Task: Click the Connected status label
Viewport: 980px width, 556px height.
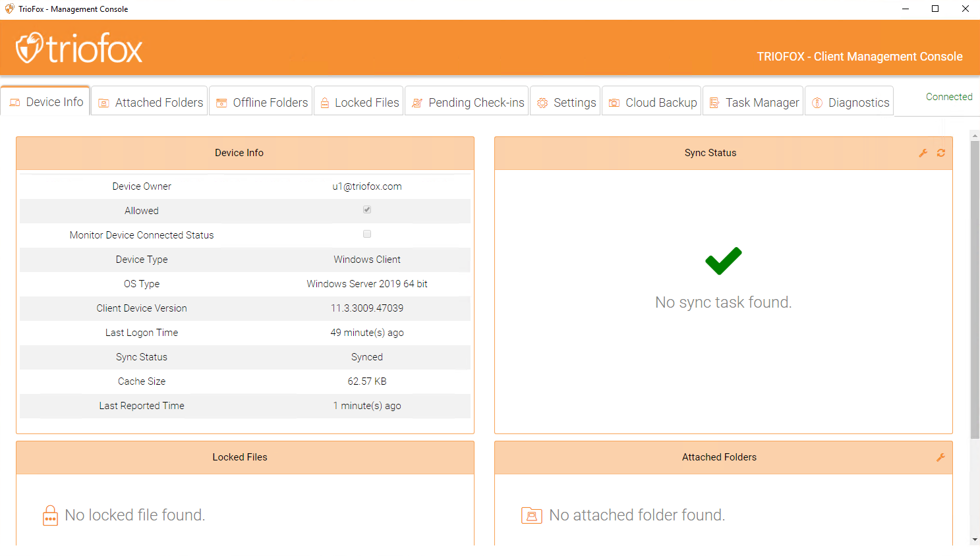Action: (949, 97)
